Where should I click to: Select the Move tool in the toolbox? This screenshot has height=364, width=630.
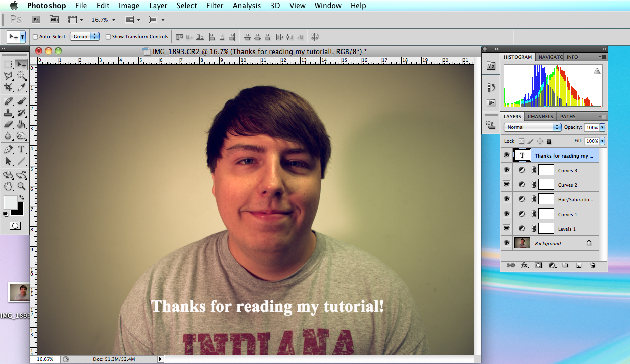click(x=21, y=64)
